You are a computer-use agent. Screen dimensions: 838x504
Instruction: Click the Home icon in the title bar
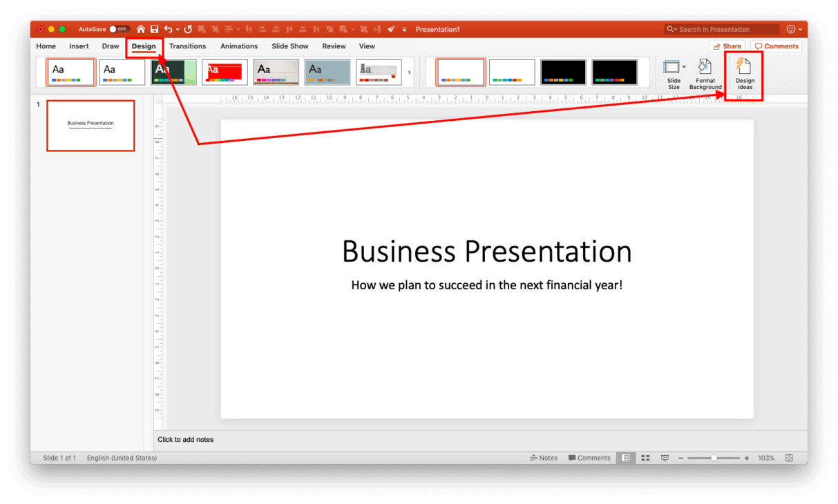pos(140,29)
